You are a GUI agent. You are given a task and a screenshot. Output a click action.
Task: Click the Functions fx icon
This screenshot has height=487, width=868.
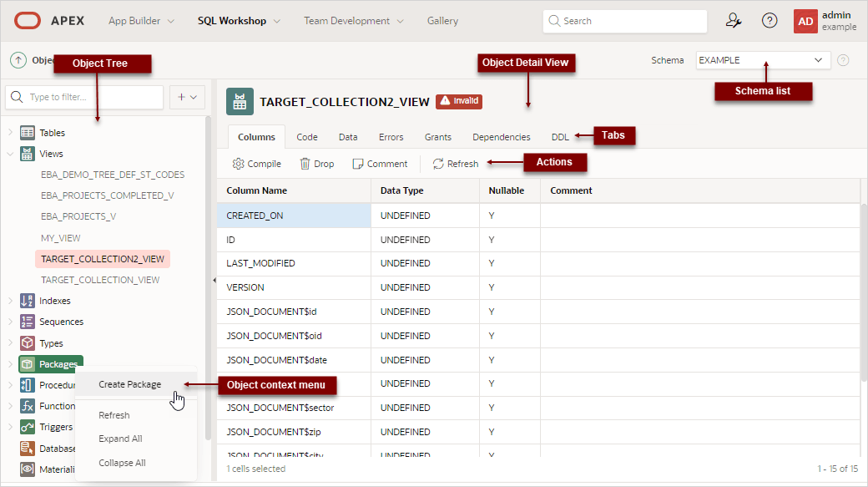coord(27,406)
